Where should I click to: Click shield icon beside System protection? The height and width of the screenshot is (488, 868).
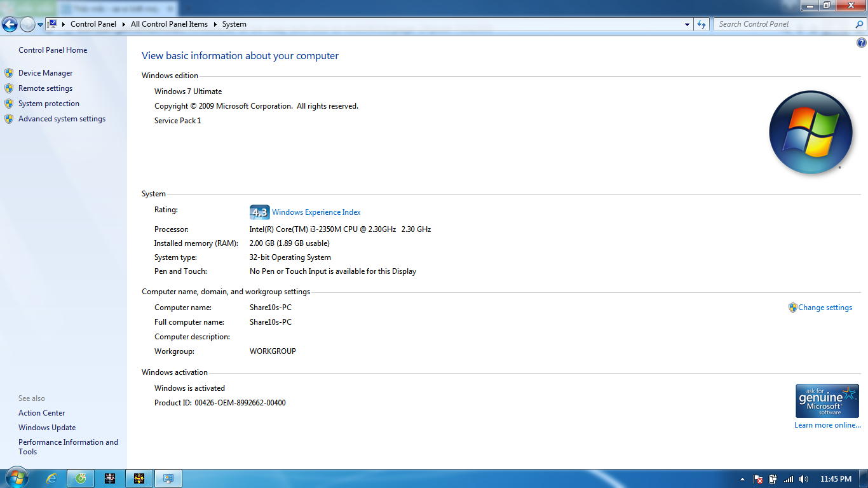coord(9,104)
